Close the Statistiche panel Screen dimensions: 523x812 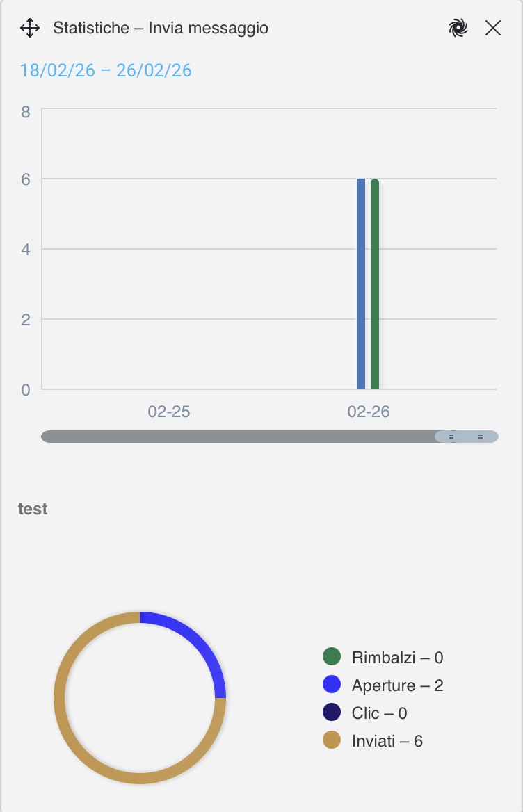(493, 29)
